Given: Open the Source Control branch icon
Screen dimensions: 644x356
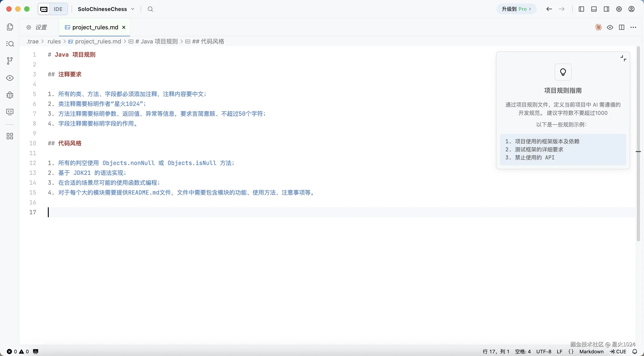Looking at the screenshot, I should (10, 61).
